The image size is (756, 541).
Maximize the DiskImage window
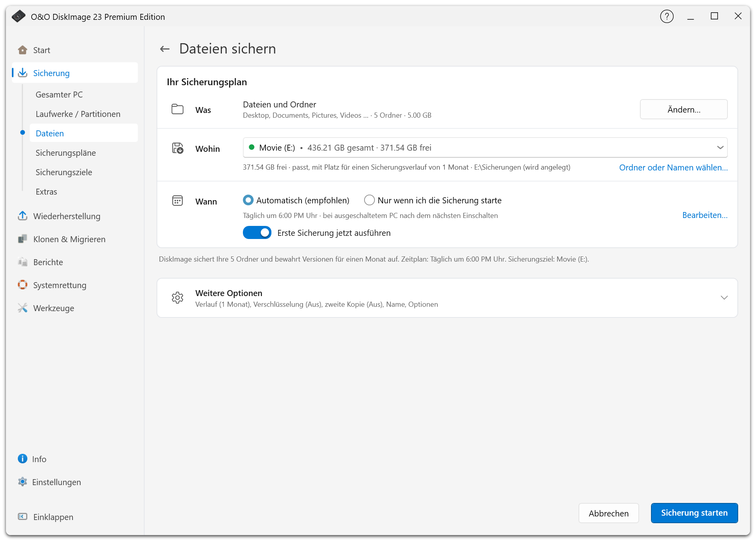click(714, 16)
